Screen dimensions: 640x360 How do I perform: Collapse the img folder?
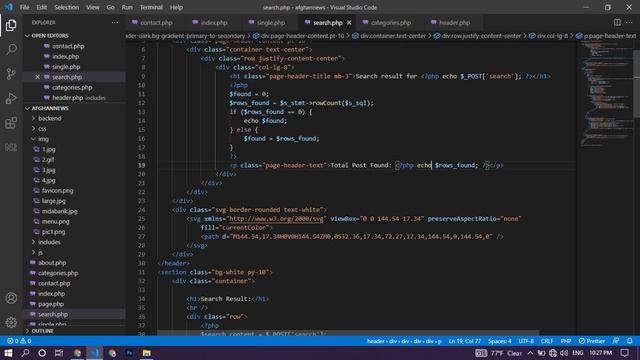pos(43,139)
